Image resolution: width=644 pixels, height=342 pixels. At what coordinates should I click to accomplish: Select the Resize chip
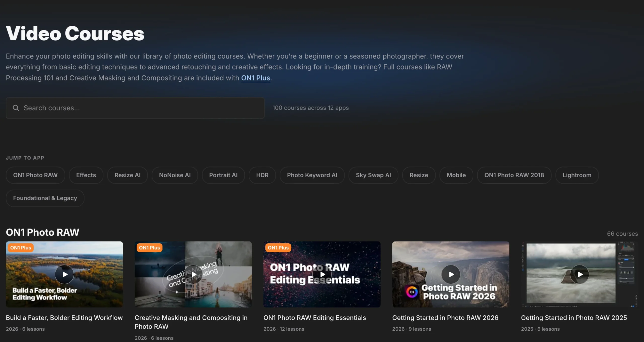(x=419, y=175)
